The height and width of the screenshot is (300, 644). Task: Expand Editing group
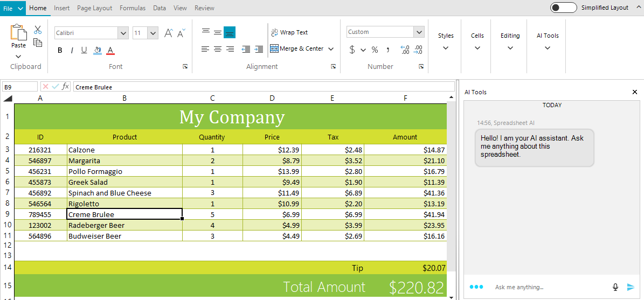click(510, 41)
